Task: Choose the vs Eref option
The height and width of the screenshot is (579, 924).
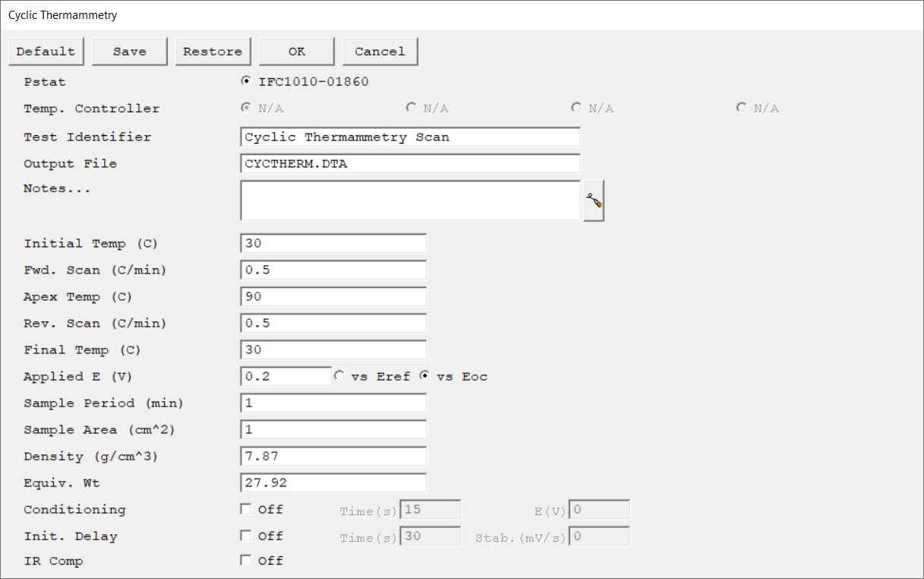Action: pyautogui.click(x=339, y=375)
